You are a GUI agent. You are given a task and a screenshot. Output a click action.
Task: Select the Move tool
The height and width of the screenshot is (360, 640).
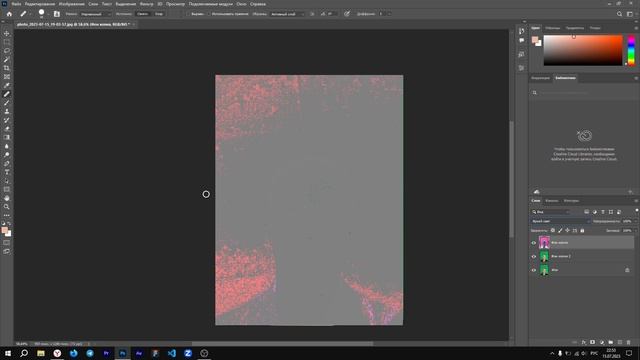coord(7,33)
